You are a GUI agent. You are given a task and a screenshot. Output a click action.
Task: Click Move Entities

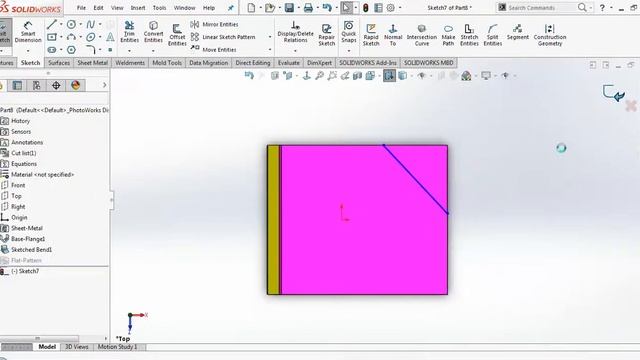pyautogui.click(x=213, y=49)
